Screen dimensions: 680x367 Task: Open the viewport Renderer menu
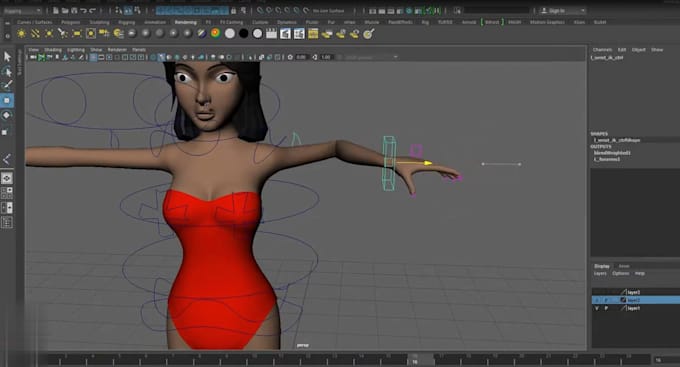[x=117, y=50]
